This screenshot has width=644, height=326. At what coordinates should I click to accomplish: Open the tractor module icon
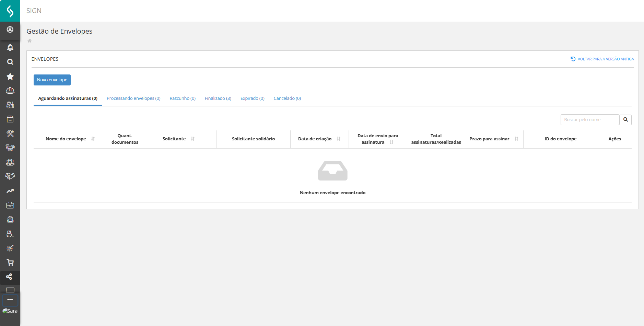tap(10, 105)
